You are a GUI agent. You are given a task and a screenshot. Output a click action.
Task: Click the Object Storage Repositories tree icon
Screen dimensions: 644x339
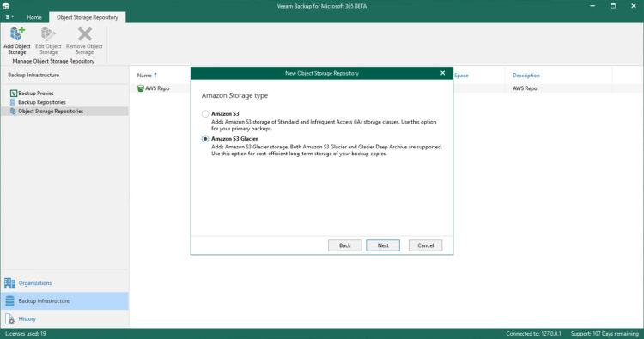coord(13,112)
